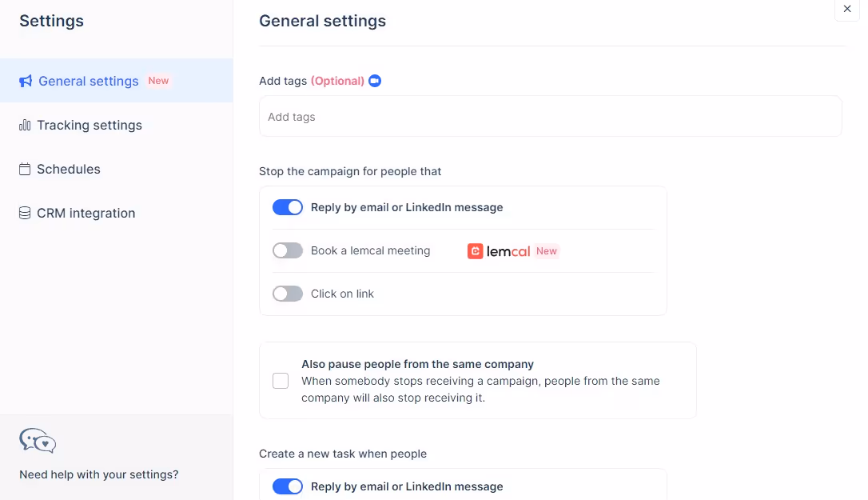
Task: Disable the Reply by email stop-campaign toggle
Action: tap(287, 206)
